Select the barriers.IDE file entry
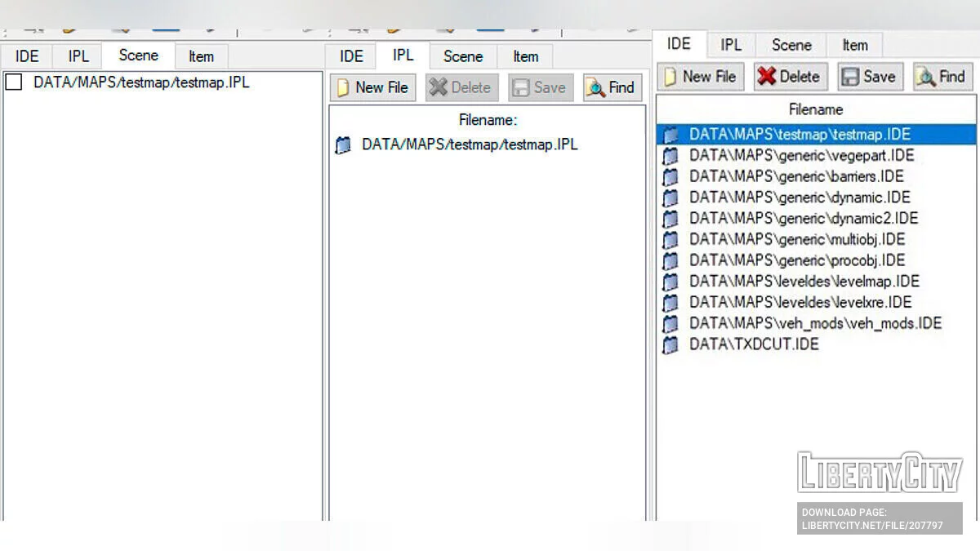The width and height of the screenshot is (980, 551). point(795,176)
